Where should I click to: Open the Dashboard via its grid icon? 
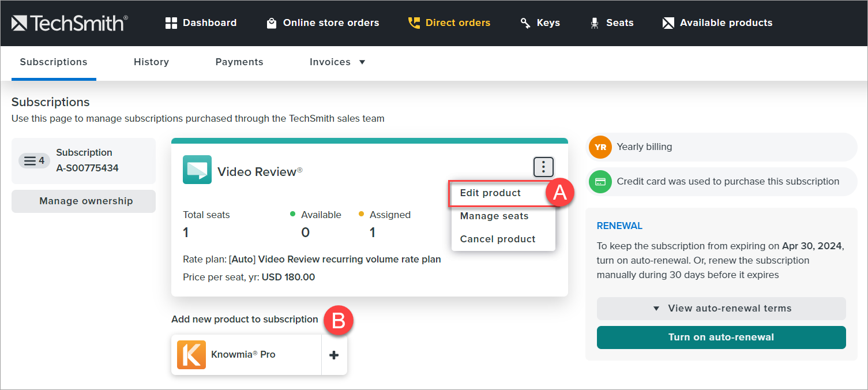click(171, 22)
